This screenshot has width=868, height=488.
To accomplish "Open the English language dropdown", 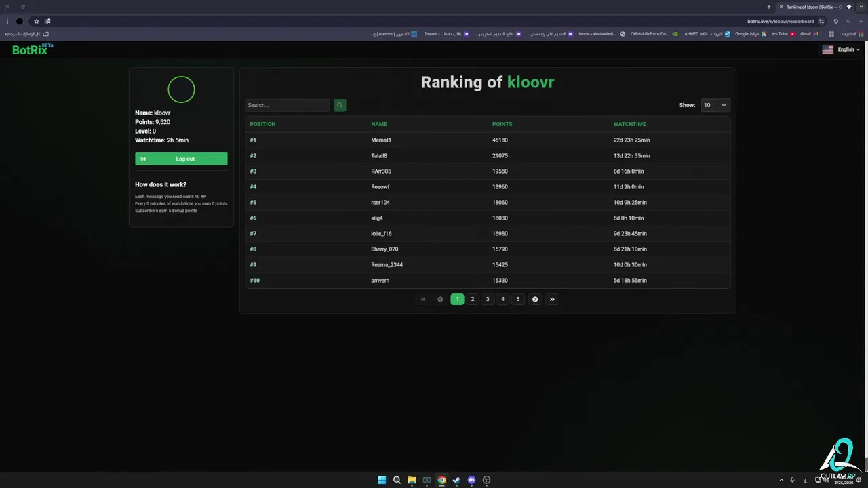I will (x=848, y=49).
